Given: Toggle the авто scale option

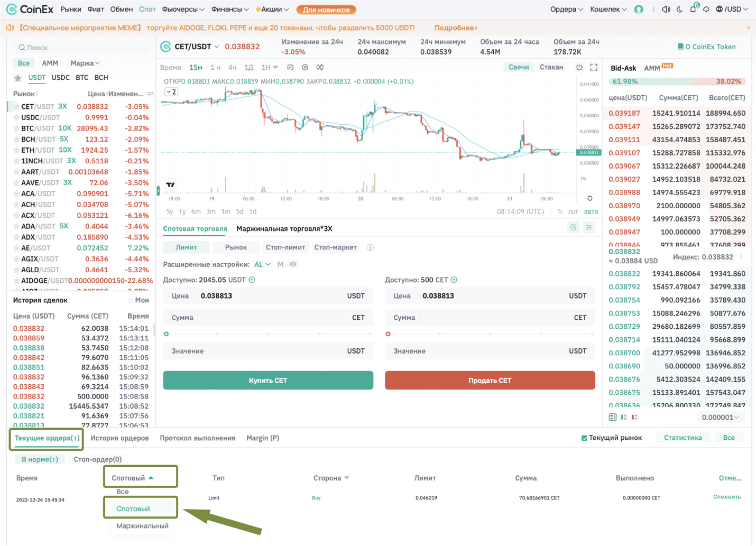Looking at the screenshot, I should [x=591, y=211].
